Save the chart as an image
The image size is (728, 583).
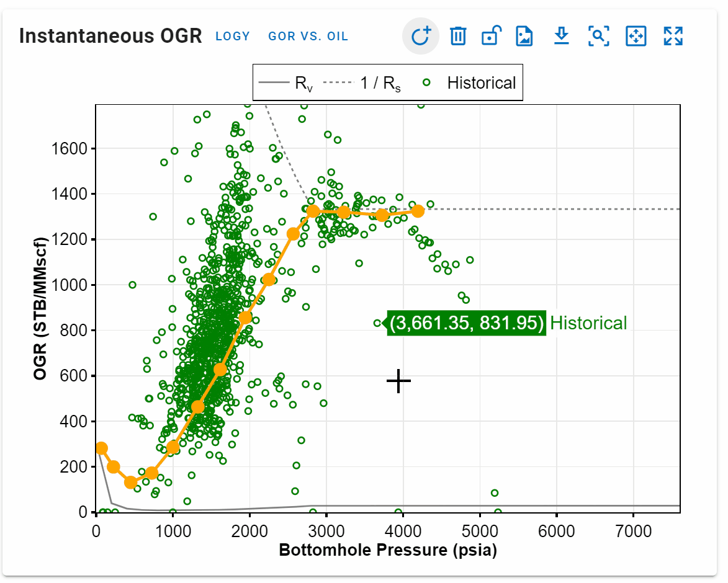click(524, 36)
